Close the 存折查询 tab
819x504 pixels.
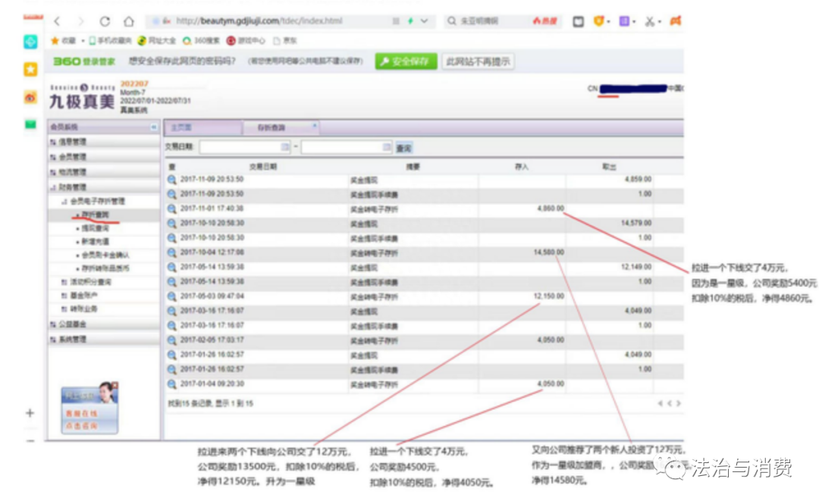click(315, 125)
